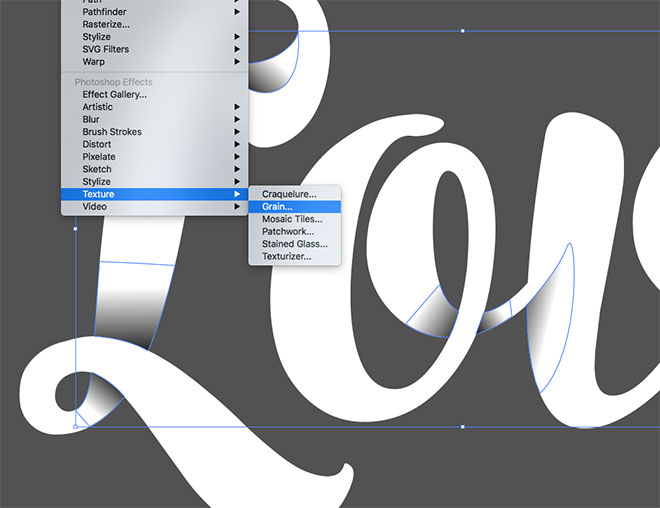Open the Video submenu
The image size is (660, 508).
point(95,206)
